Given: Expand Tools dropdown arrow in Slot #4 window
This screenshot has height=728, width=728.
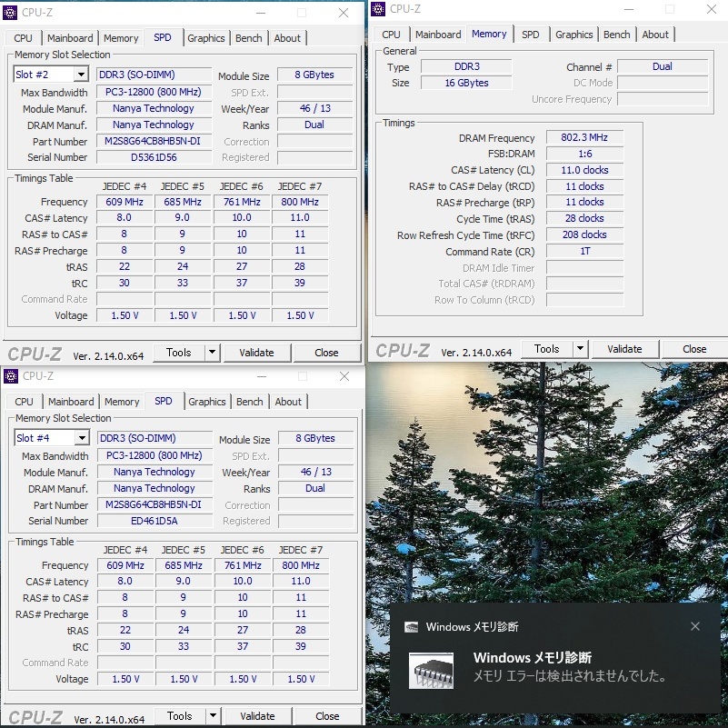Looking at the screenshot, I should (213, 716).
